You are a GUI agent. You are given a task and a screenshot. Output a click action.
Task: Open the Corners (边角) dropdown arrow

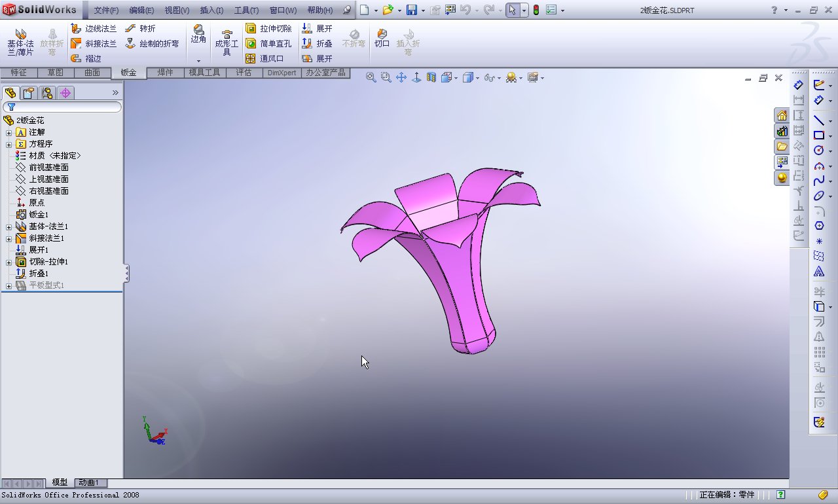198,61
